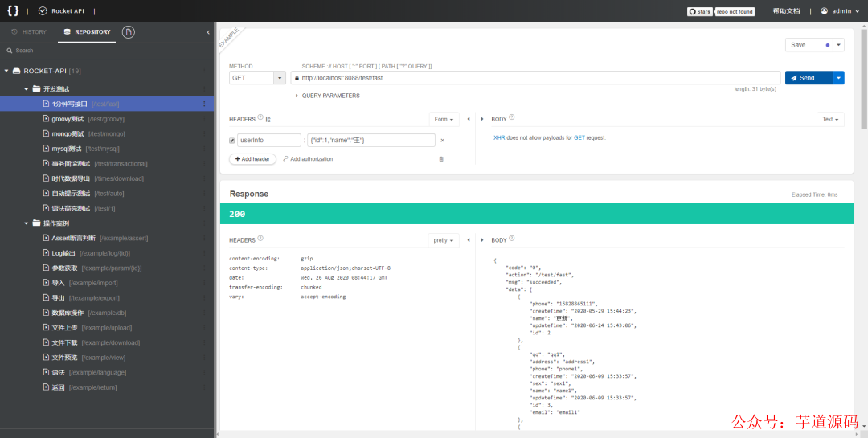Image resolution: width=868 pixels, height=438 pixels.
Task: Click the lock icon in URL bar
Action: tap(297, 78)
